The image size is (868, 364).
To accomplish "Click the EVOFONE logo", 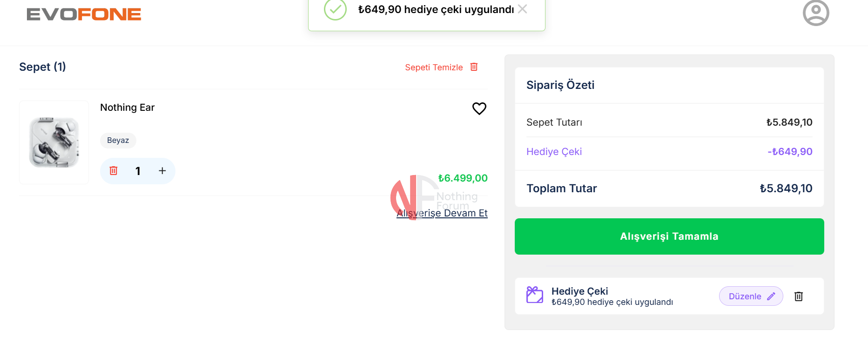I will (x=84, y=14).
